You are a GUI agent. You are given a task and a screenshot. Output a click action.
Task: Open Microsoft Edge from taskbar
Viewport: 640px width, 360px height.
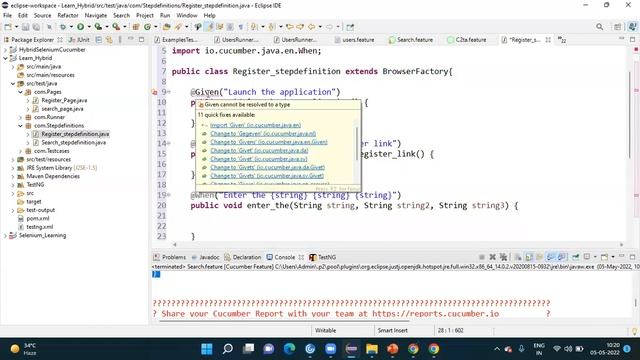coord(289,349)
